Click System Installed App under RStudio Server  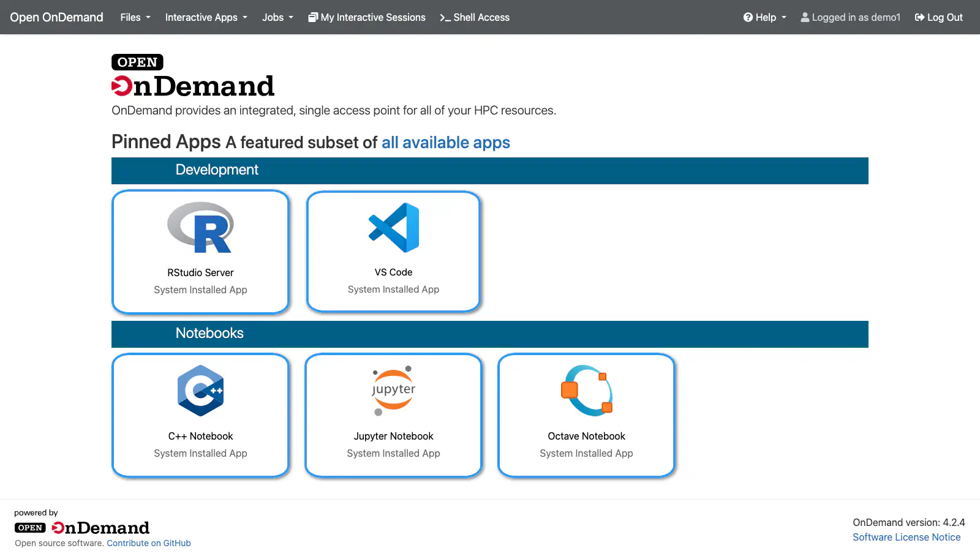[x=200, y=290]
